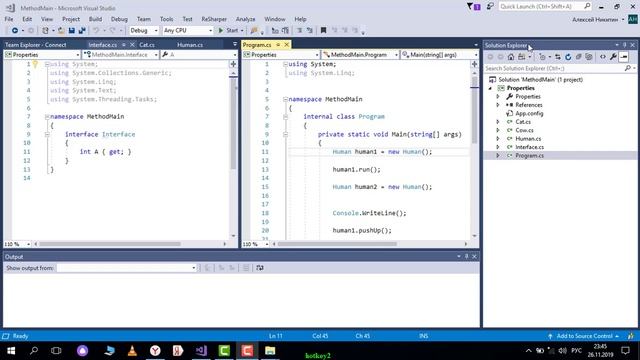Viewport: 640px width, 360px height.
Task: Click the feedback notification flag icon
Action: [473, 7]
